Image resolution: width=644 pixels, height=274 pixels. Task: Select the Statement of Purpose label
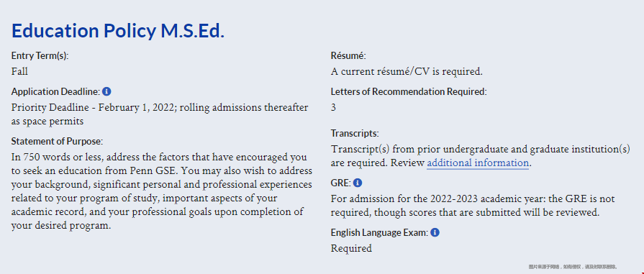tap(57, 141)
